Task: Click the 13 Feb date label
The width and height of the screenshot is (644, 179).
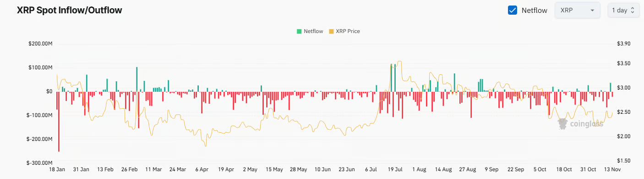Action: click(105, 169)
